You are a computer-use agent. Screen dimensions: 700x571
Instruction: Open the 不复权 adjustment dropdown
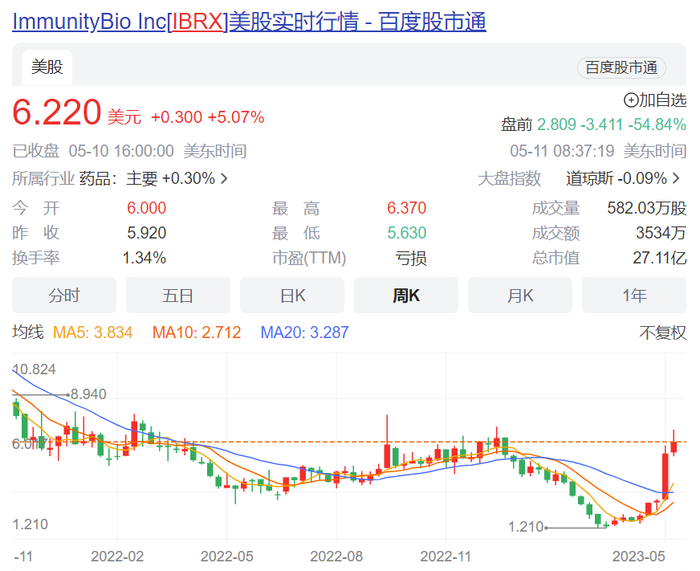[662, 333]
